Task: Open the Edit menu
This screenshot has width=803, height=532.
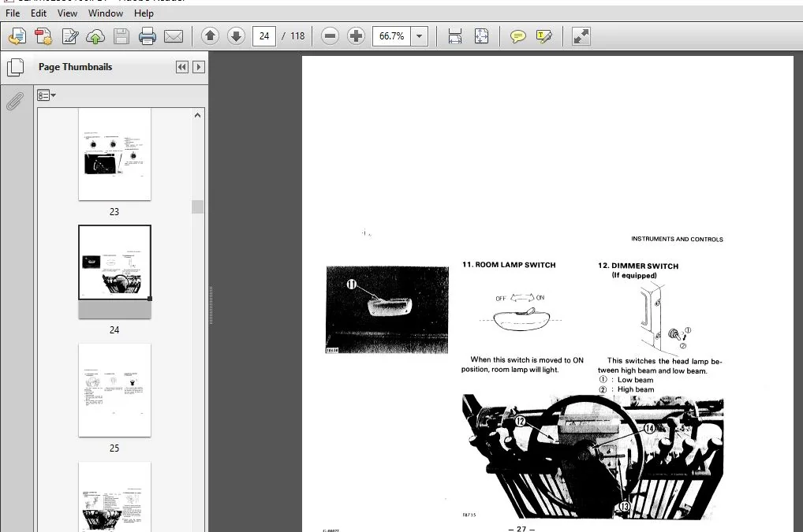Action: click(x=39, y=13)
